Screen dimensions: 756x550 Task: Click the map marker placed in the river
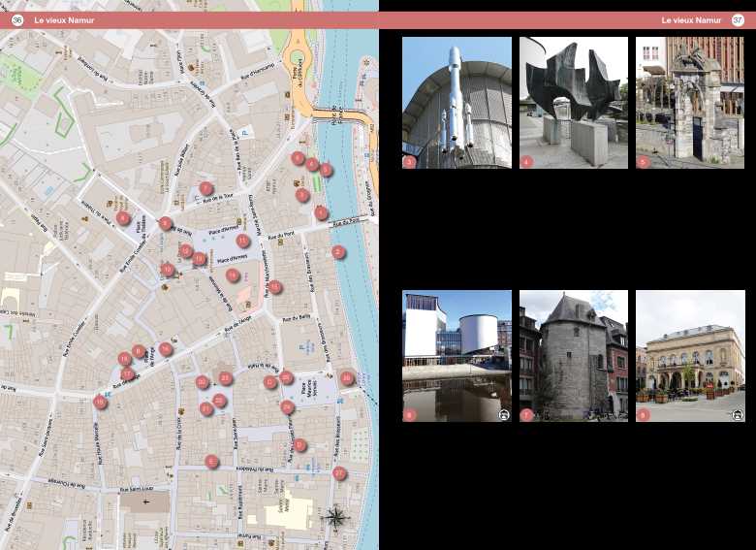(x=338, y=251)
